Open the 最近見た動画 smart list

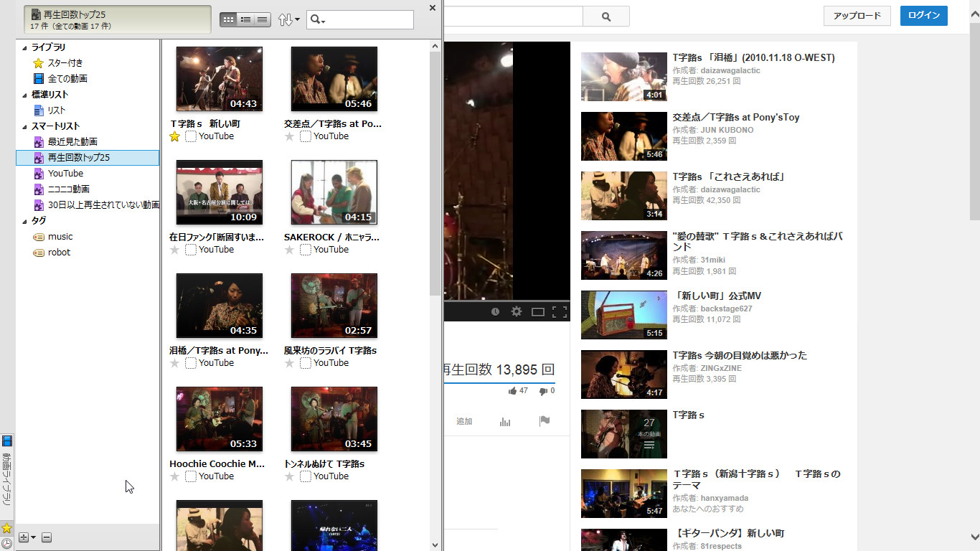point(65,142)
